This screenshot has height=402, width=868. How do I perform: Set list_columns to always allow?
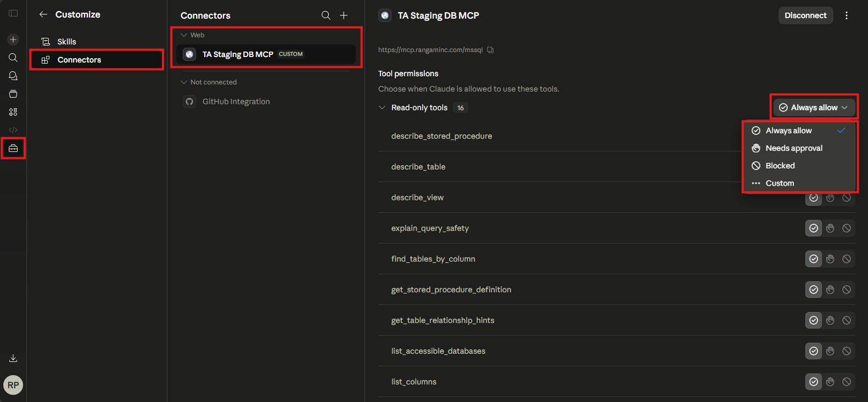click(x=814, y=382)
